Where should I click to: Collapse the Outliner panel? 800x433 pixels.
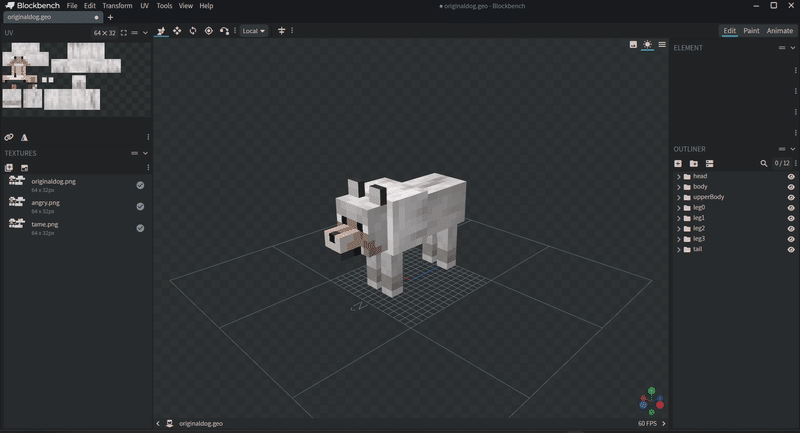793,149
